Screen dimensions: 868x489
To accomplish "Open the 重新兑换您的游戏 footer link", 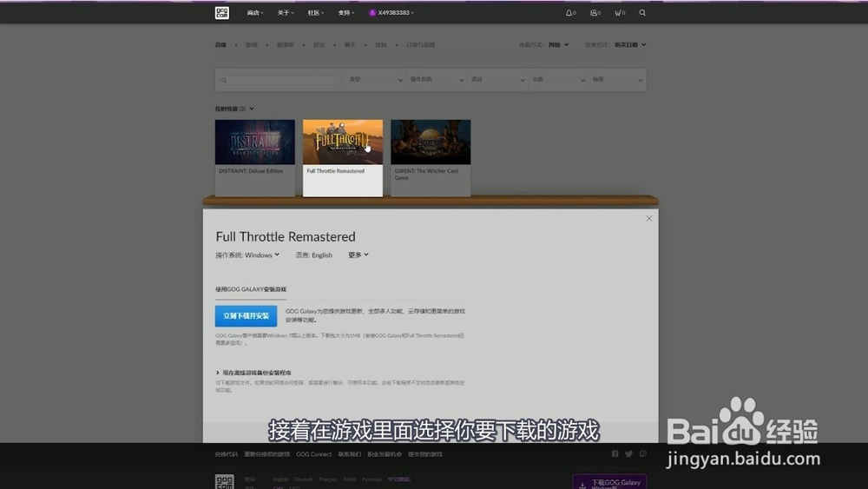I will click(x=266, y=454).
